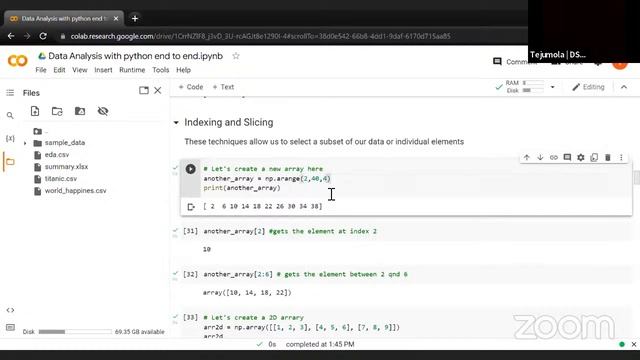
Task: Go back in browser history
Action: point(11,36)
